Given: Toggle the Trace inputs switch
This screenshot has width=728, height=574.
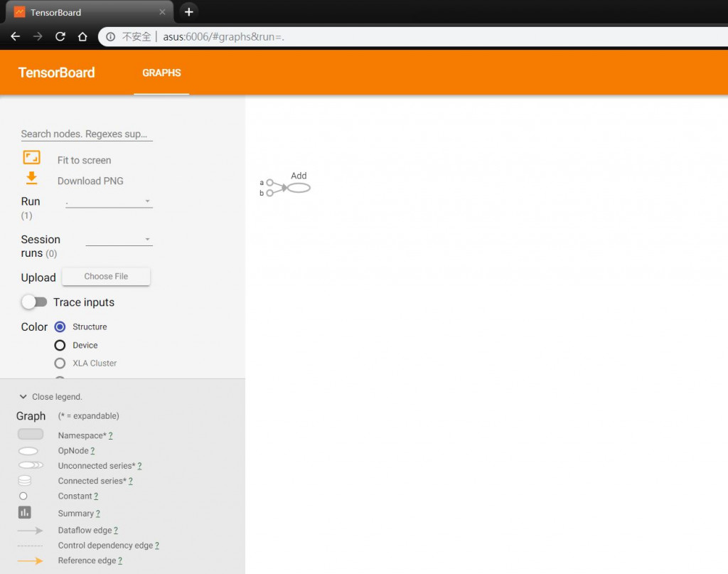Looking at the screenshot, I should 34,302.
